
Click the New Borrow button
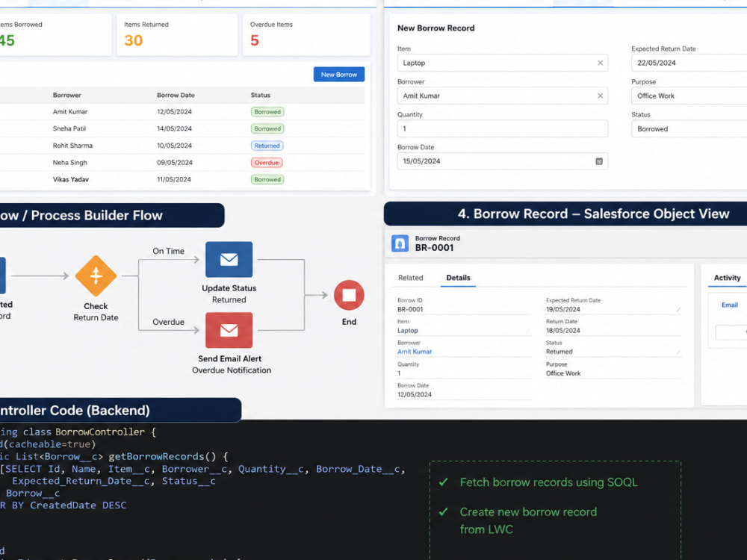pos(338,74)
